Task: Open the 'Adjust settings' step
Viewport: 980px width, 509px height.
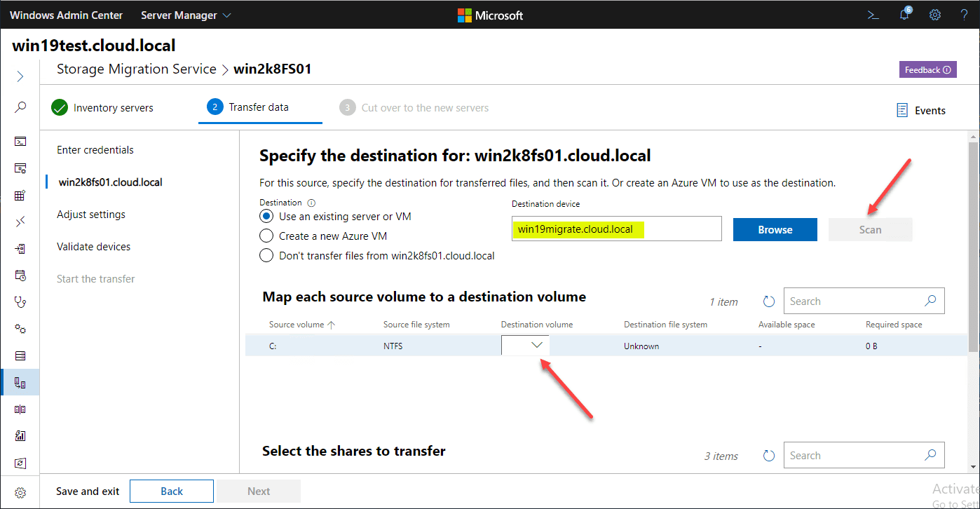Action: (x=91, y=215)
